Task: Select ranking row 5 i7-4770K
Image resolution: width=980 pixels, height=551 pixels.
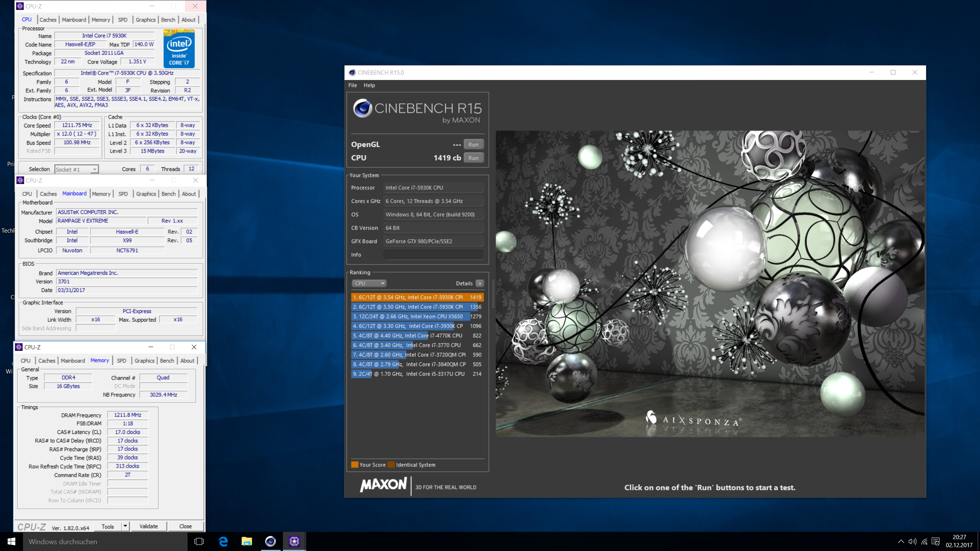Action: (417, 336)
